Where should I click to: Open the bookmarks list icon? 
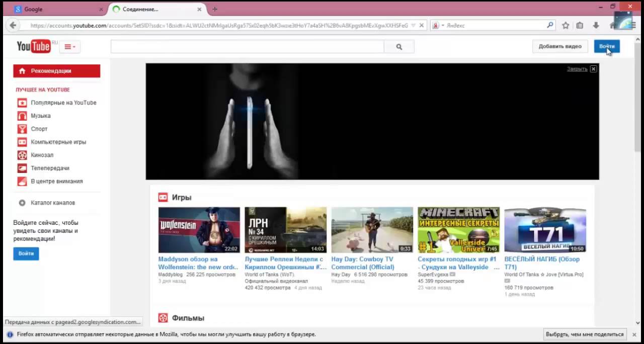pyautogui.click(x=580, y=25)
